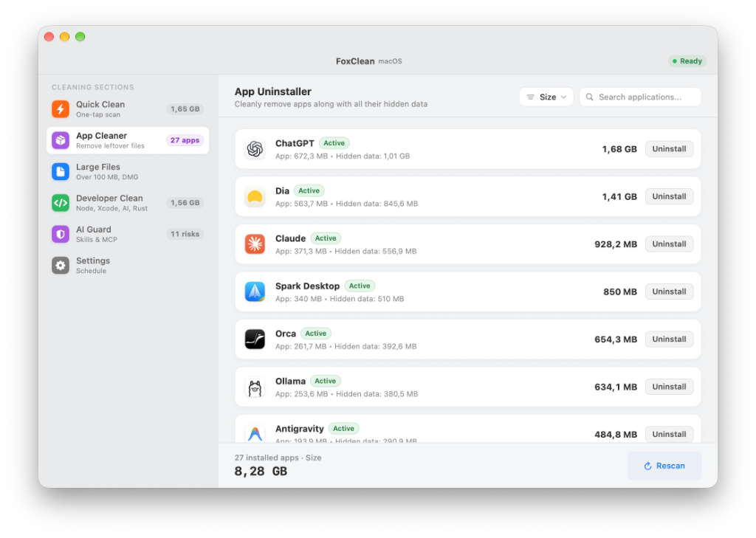Viewport: 756px width, 538px height.
Task: Uninstall Spark Desktop
Action: (x=669, y=292)
